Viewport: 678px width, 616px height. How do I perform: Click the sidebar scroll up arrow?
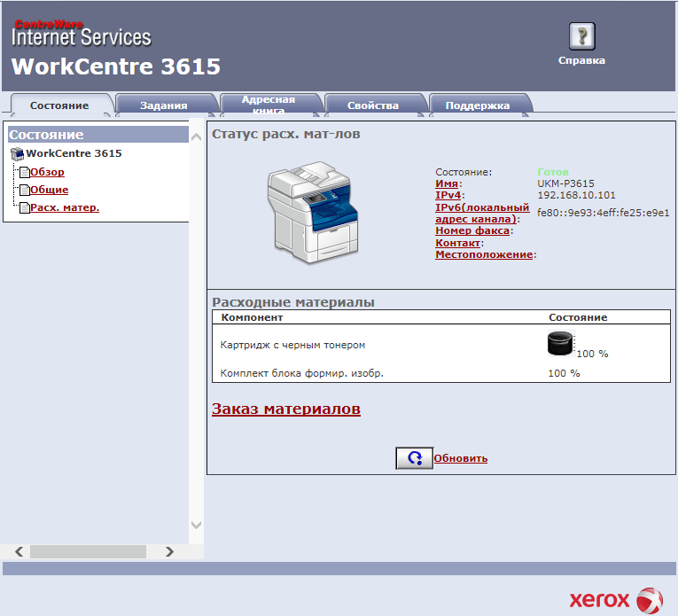(196, 137)
